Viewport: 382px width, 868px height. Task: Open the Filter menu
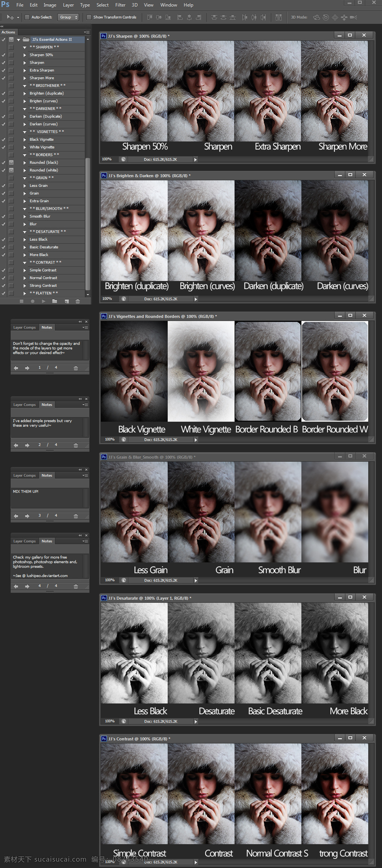click(x=120, y=5)
